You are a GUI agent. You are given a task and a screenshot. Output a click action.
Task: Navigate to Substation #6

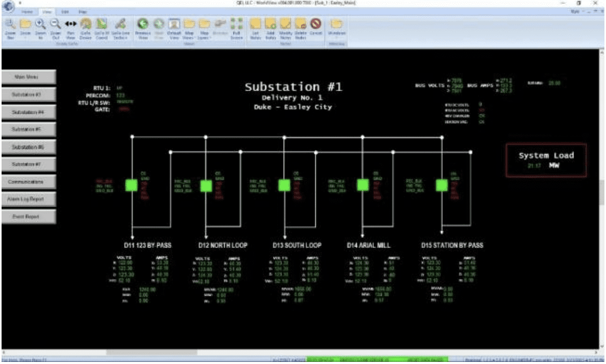click(x=28, y=147)
